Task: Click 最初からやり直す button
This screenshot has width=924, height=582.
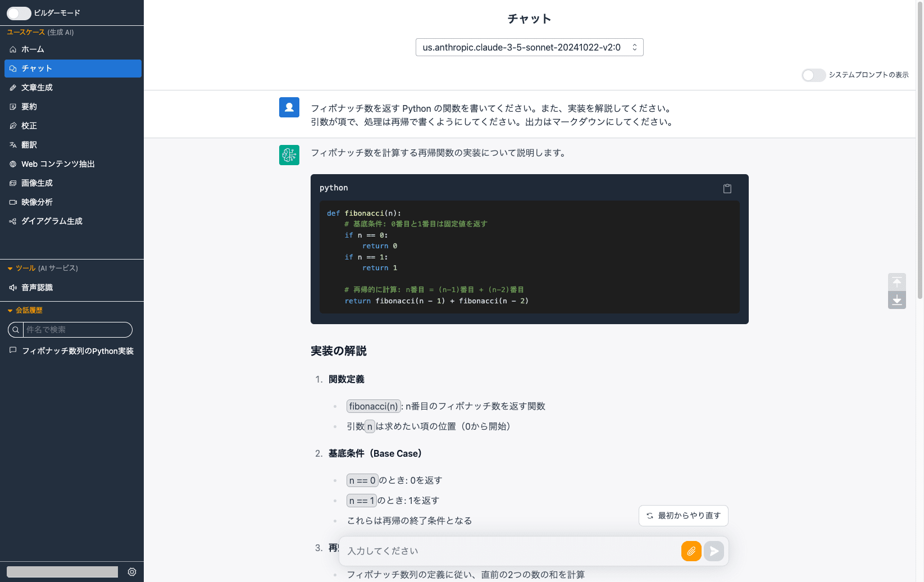Action: 684,516
